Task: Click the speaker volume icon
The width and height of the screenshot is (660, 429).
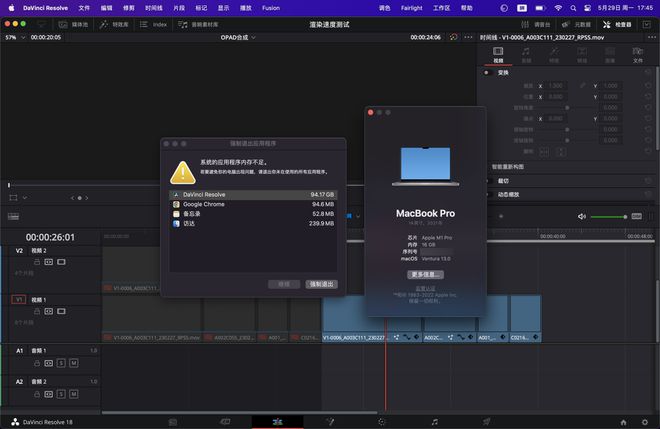Action: point(582,216)
